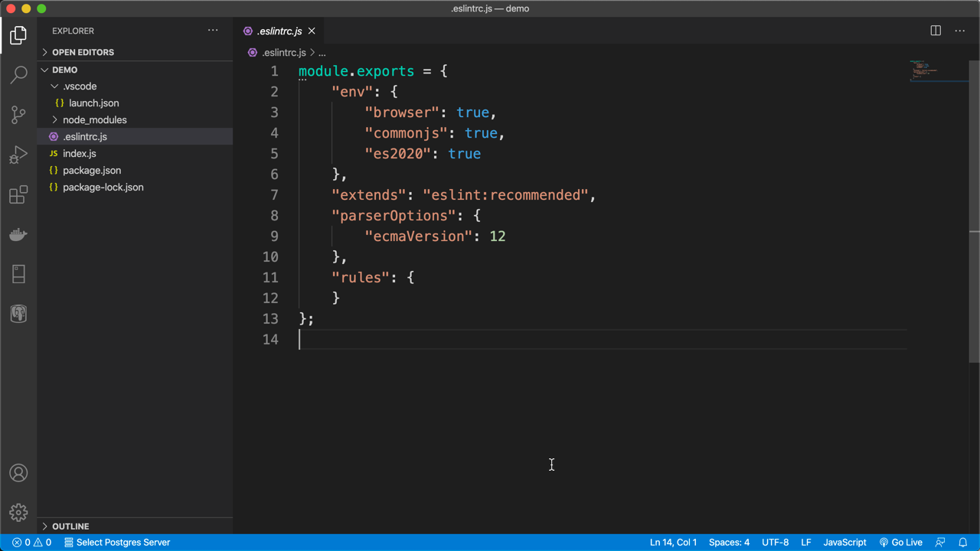980x551 pixels.
Task: Open the Manage gear icon
Action: pyautogui.click(x=18, y=513)
